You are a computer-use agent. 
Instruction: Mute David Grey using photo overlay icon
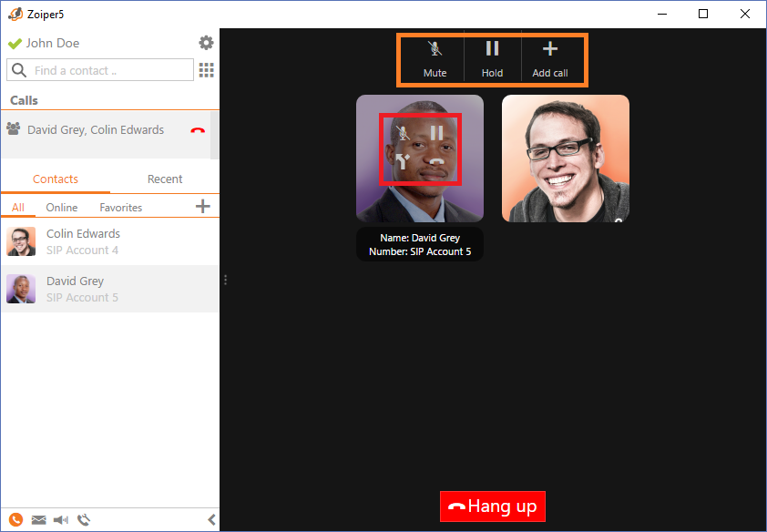403,133
